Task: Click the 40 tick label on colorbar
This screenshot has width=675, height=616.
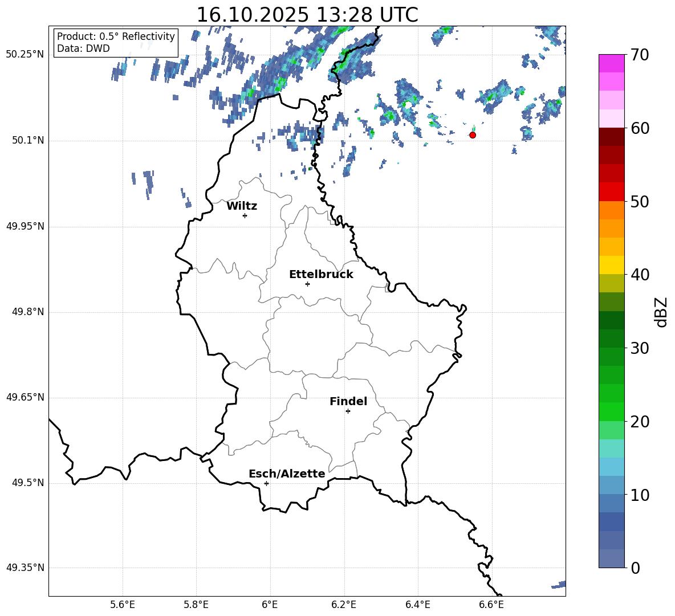Action: (640, 275)
